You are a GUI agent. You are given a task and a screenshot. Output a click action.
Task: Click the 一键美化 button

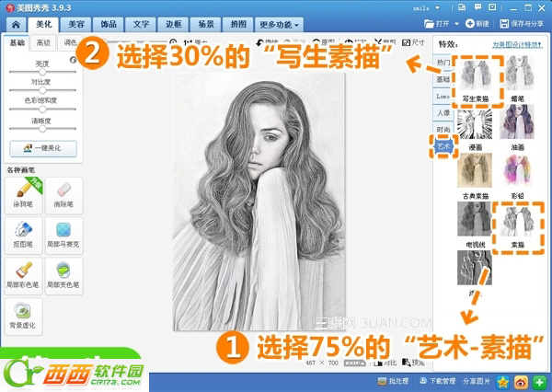point(43,148)
